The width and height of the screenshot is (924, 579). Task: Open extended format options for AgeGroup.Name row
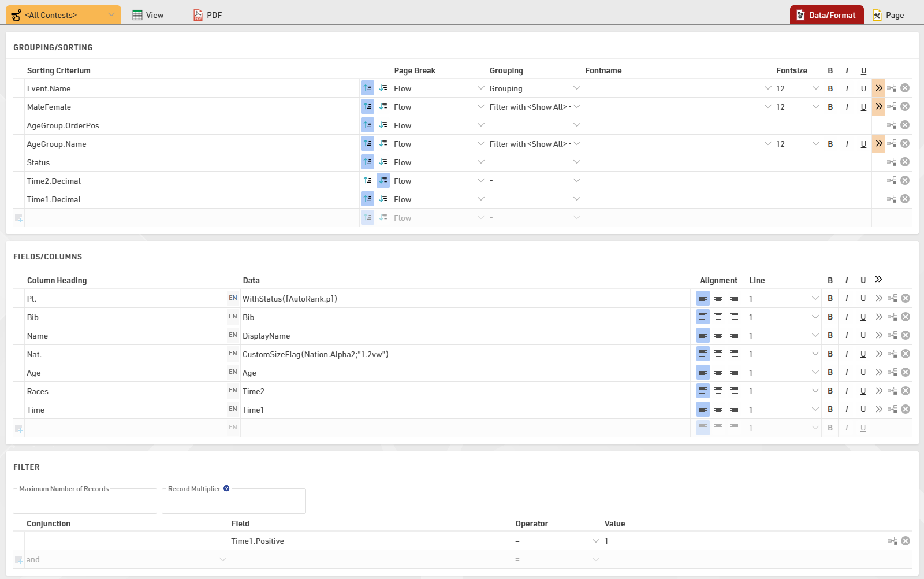(878, 144)
